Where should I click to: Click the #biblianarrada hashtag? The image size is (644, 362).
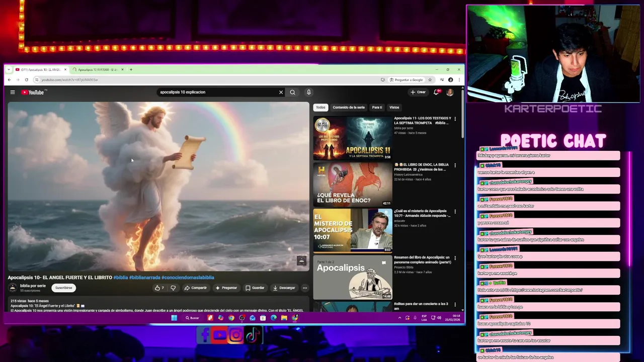pos(144,278)
